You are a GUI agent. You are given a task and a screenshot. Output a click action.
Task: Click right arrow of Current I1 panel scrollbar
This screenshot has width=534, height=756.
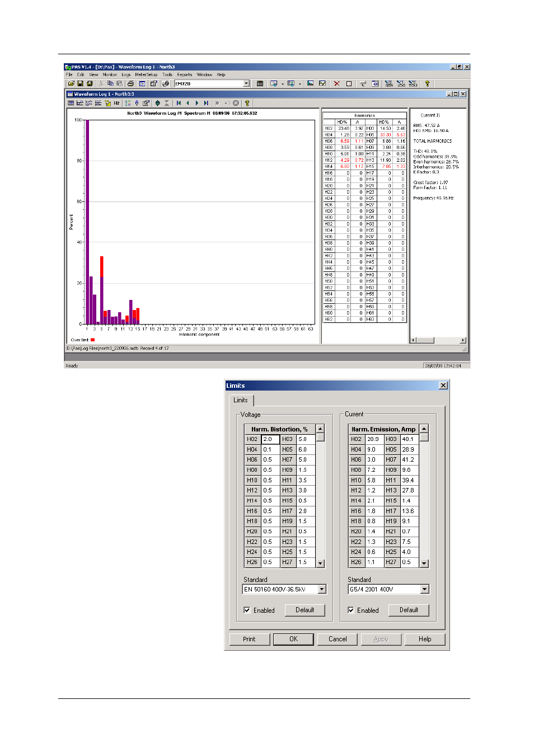tap(463, 340)
